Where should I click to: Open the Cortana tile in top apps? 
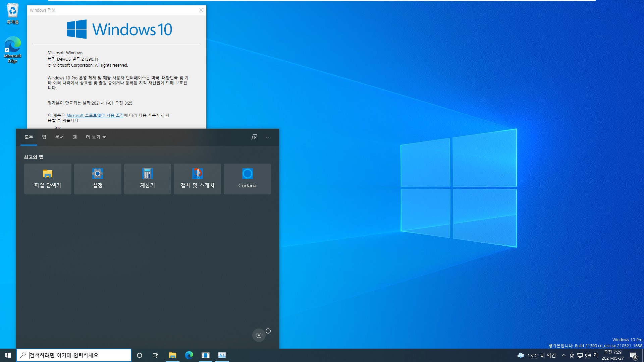247,179
